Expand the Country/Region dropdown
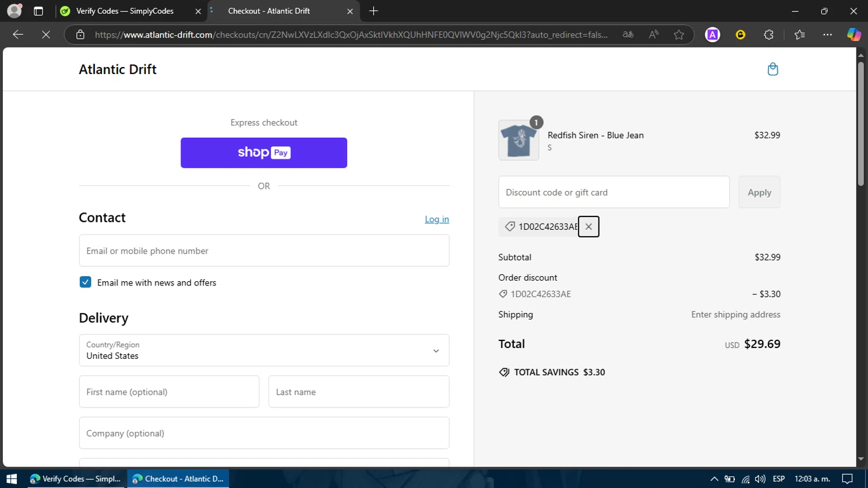868x488 pixels. tap(264, 350)
